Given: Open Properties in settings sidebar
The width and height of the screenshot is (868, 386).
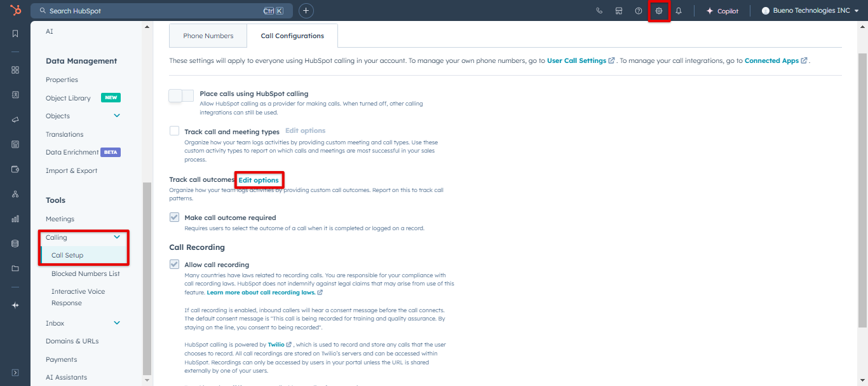Looking at the screenshot, I should point(62,79).
